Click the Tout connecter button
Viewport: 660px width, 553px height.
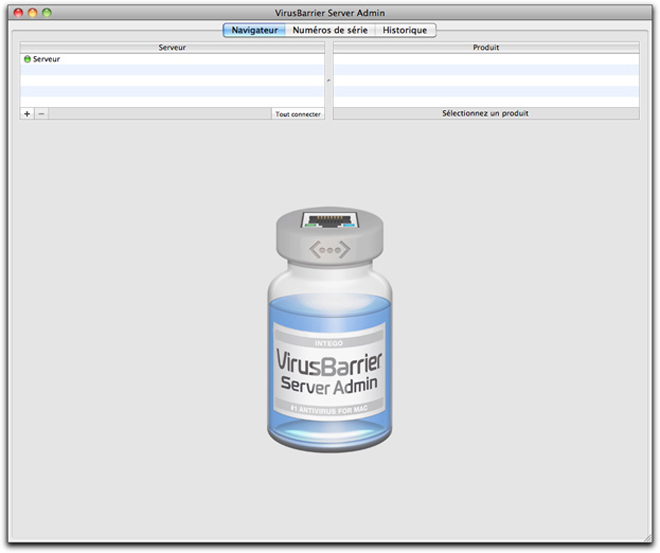tap(298, 114)
